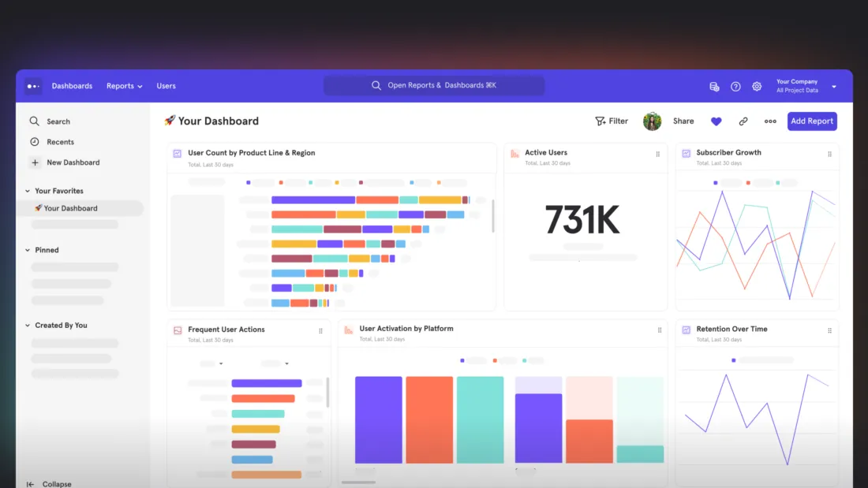Expand the Reports dropdown in the navigation
The width and height of the screenshot is (868, 488).
pyautogui.click(x=124, y=86)
